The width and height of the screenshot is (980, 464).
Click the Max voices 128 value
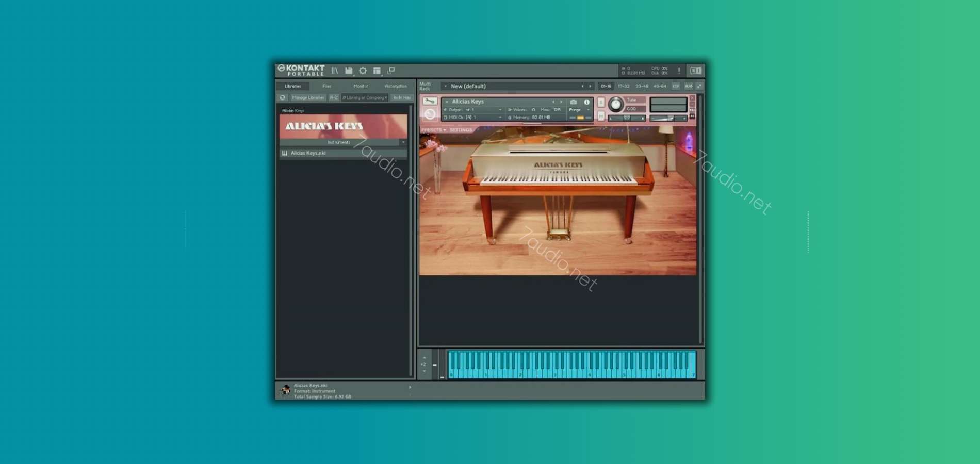(557, 110)
